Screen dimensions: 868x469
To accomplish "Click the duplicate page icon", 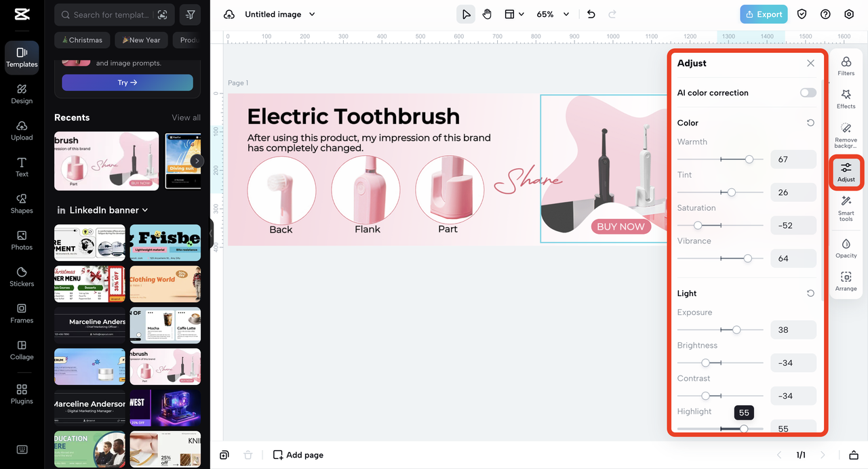I will tap(224, 455).
